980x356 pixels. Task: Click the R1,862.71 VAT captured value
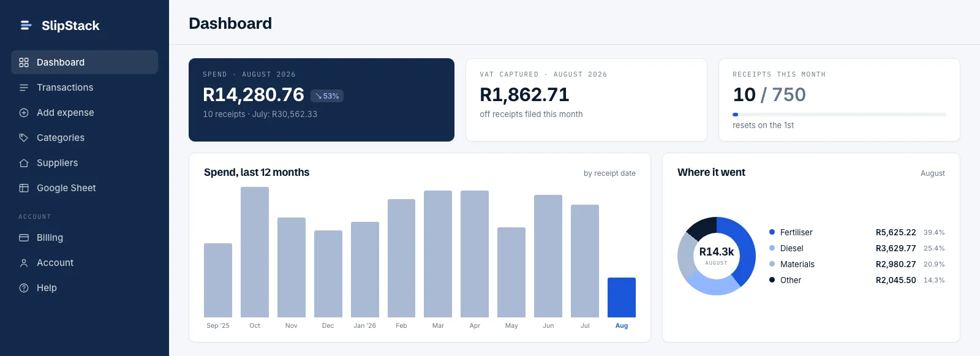524,95
